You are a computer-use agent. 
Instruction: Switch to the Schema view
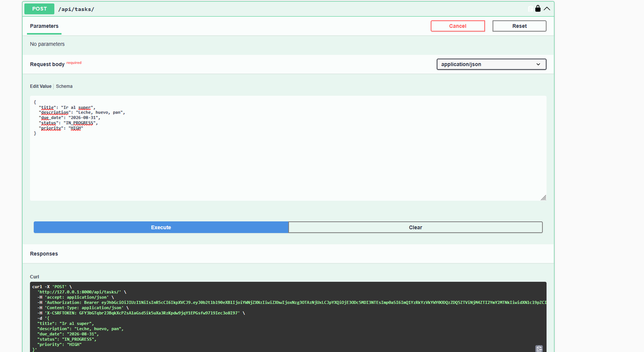click(64, 86)
